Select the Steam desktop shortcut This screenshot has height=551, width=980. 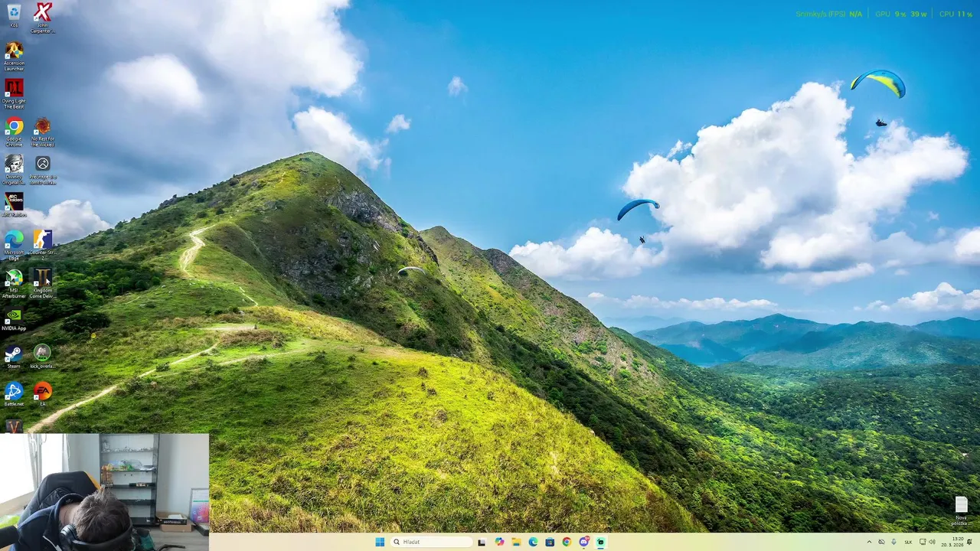14,356
